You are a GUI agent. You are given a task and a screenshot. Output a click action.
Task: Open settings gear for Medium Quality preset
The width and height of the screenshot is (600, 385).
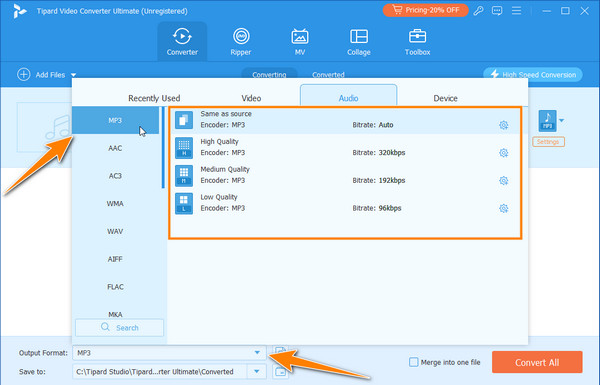pyautogui.click(x=504, y=181)
